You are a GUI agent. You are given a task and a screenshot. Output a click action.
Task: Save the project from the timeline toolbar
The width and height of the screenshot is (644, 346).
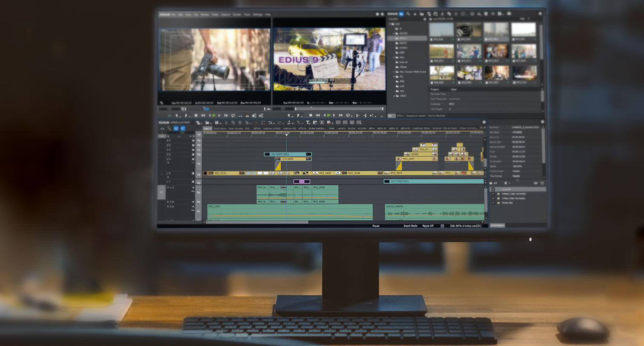click(217, 123)
